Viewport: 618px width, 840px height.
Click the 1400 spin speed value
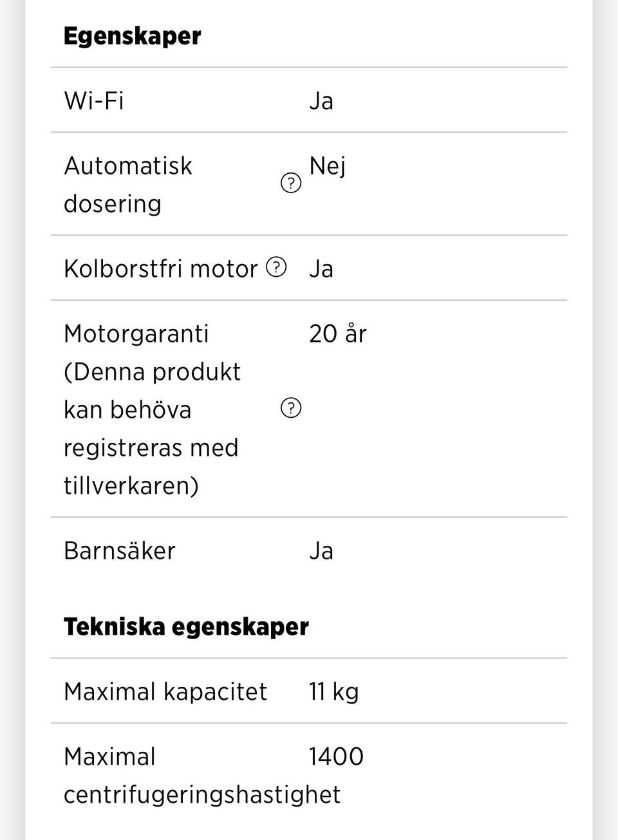(x=336, y=756)
